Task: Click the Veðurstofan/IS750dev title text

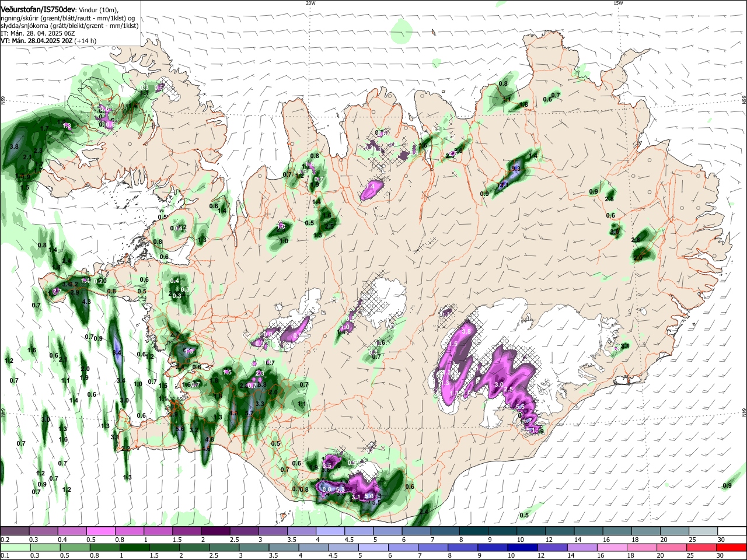Action: coord(37,10)
